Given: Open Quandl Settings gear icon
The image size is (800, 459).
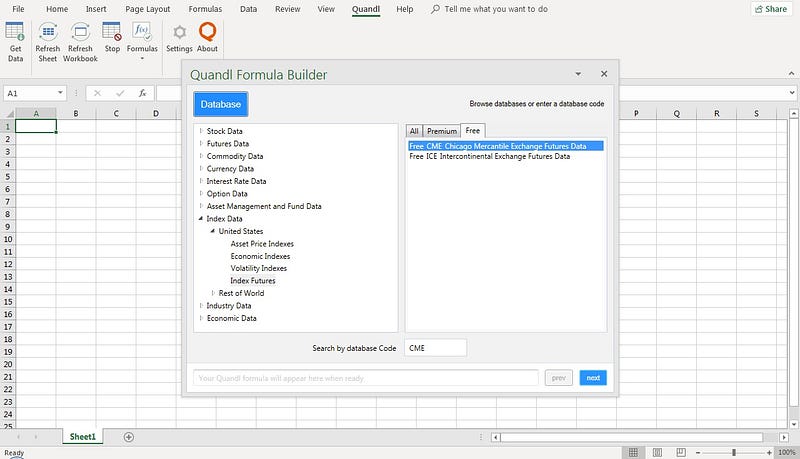Looking at the screenshot, I should pos(179,32).
